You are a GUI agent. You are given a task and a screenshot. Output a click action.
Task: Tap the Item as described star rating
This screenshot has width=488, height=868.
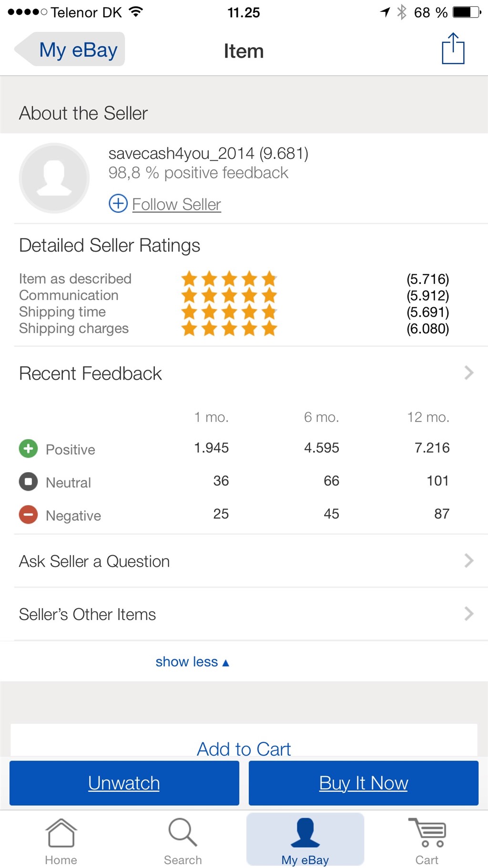(x=229, y=279)
